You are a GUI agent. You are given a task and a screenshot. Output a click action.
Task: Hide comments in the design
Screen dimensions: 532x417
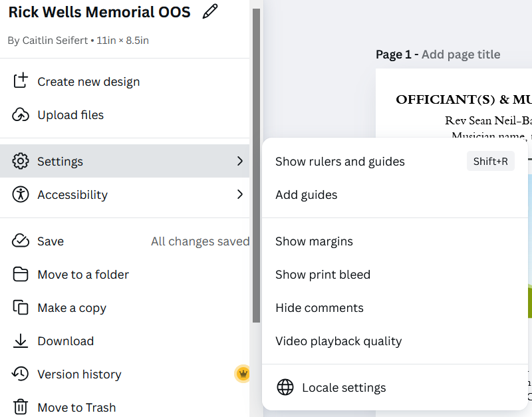pyautogui.click(x=319, y=308)
